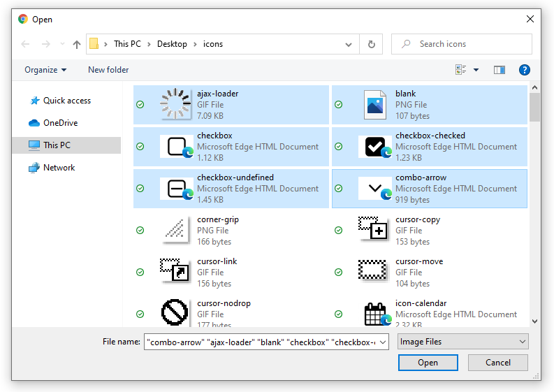Click the corner-grip PNG thumbnail
554x392 pixels.
(175, 230)
